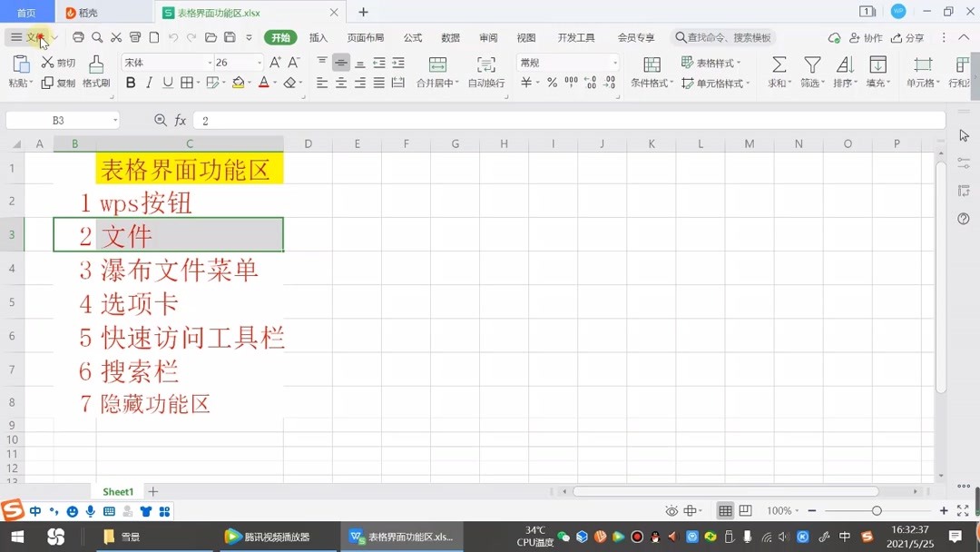Screen dimensions: 980x552
Task: Add a new sheet with the plus button
Action: 152,491
